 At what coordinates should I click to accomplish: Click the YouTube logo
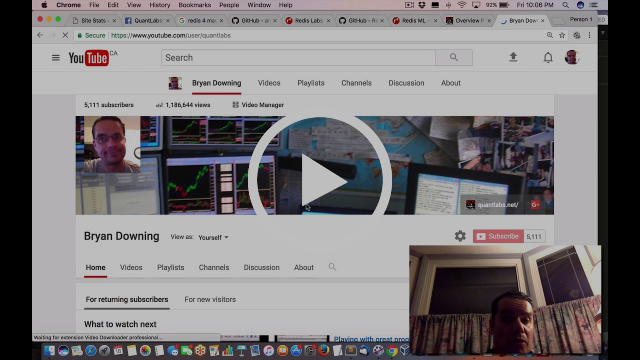(89, 58)
